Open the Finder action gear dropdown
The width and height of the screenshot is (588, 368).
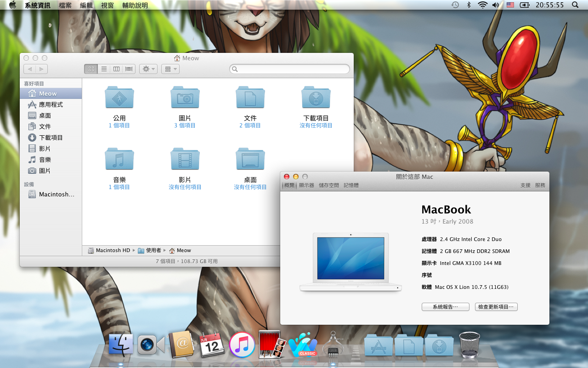148,69
